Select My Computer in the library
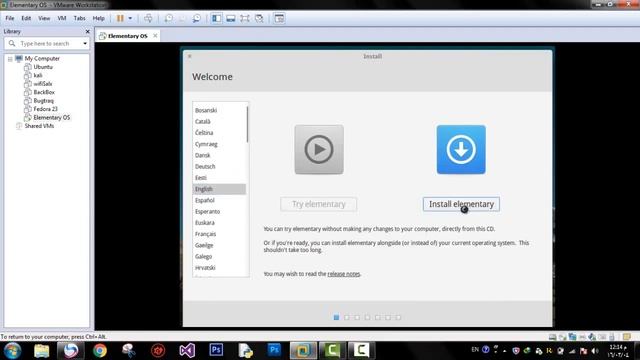The width and height of the screenshot is (640, 360). (x=42, y=59)
